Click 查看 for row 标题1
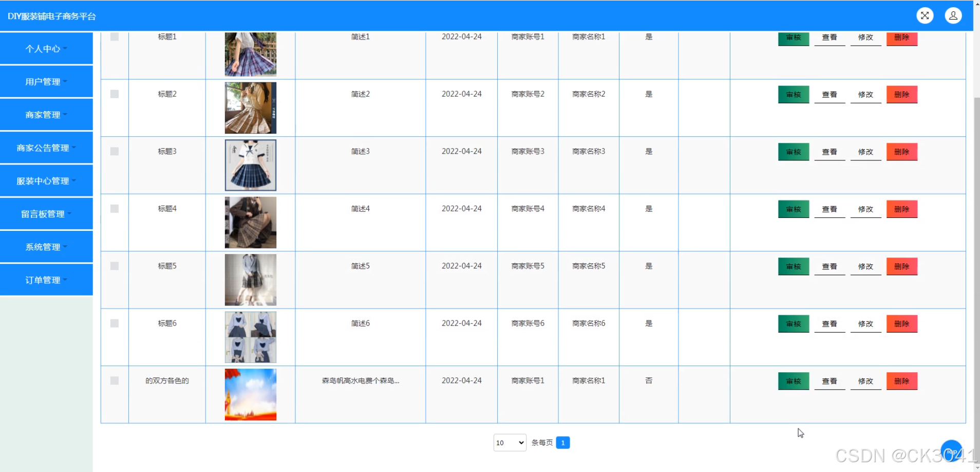980x472 pixels. [x=830, y=38]
